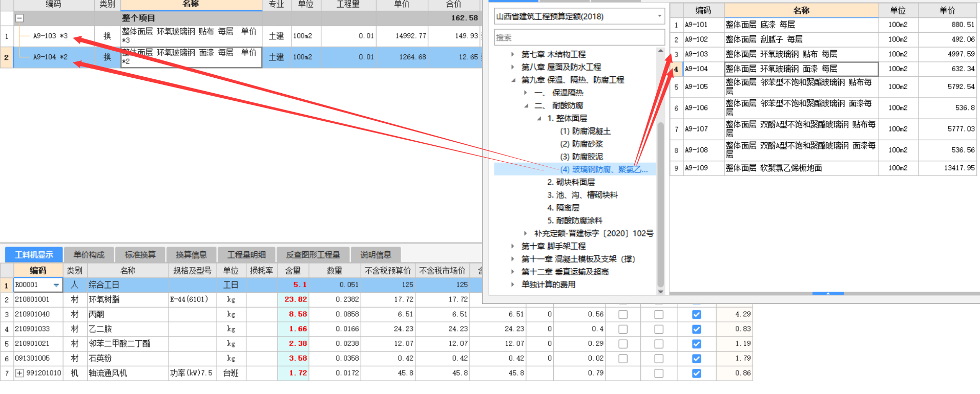Click the quota tree vertical scrollbar
This screenshot has width=980, height=394.
[x=660, y=205]
